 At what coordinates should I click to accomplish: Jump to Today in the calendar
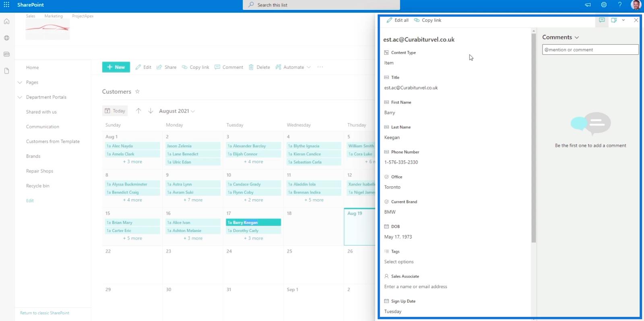click(115, 111)
